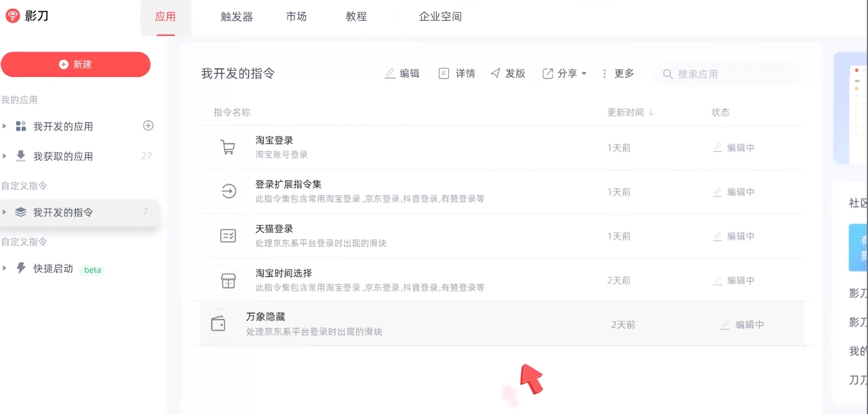Sort by 更新时间 column header
The width and height of the screenshot is (868, 414).
630,112
